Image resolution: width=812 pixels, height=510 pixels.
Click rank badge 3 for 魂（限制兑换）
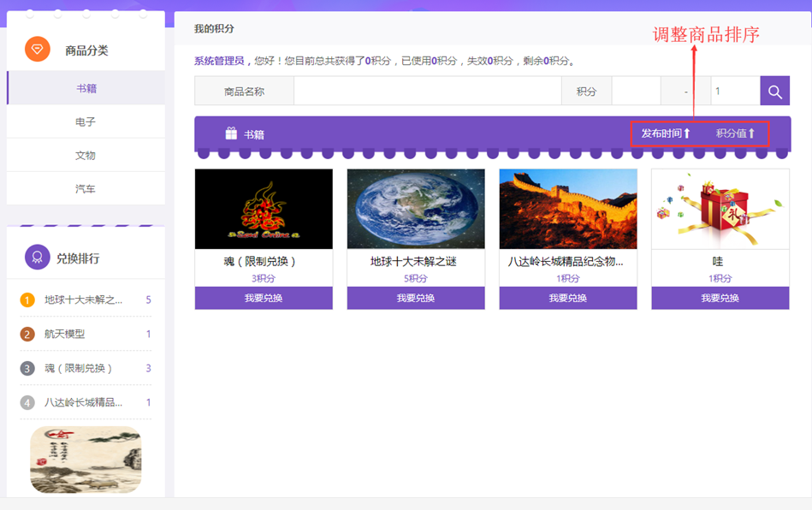click(27, 368)
